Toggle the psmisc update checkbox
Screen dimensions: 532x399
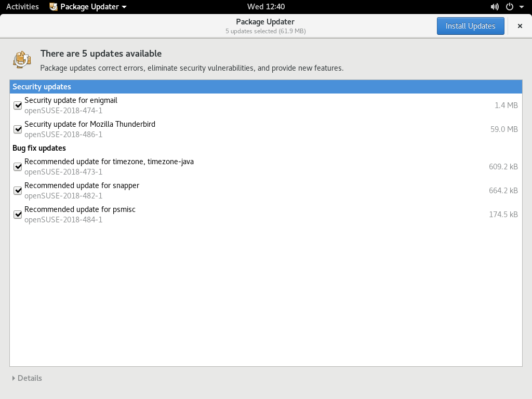[18, 215]
